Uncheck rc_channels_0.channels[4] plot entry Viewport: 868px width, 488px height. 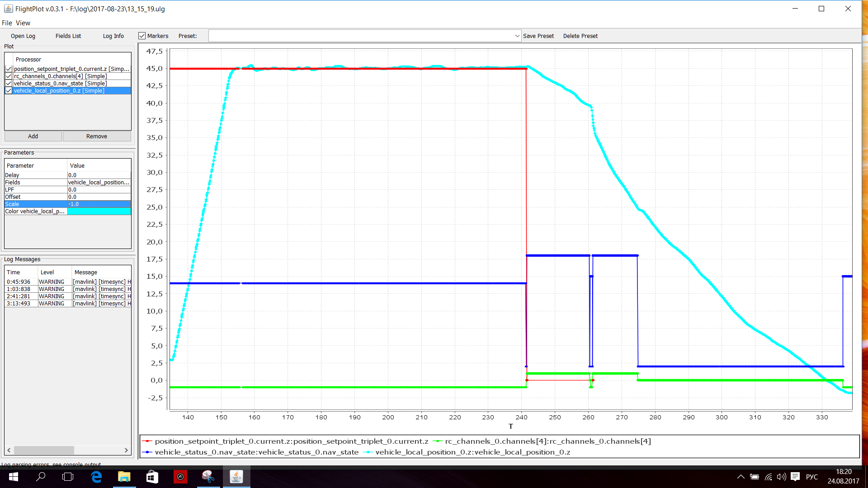[x=8, y=76]
